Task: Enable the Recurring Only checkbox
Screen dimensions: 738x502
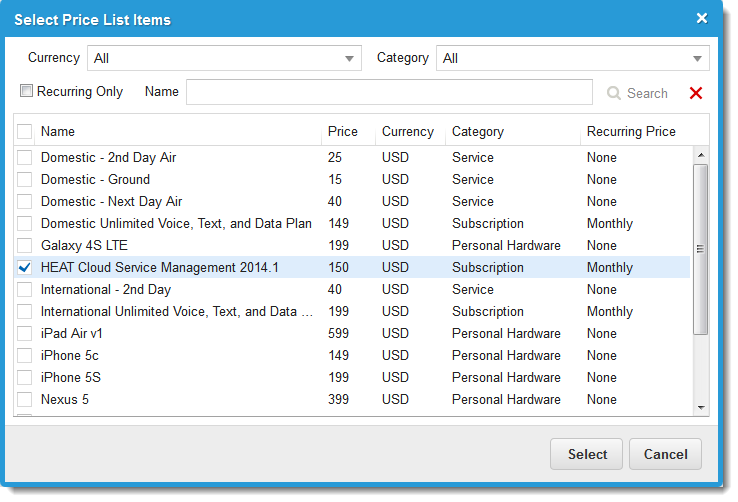Action: point(27,91)
